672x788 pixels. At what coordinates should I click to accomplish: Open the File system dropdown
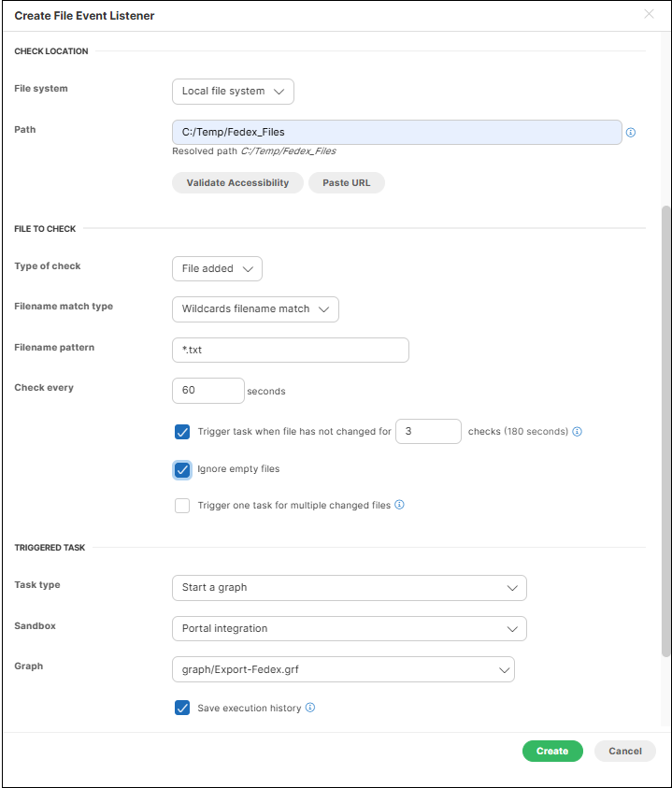coord(233,92)
